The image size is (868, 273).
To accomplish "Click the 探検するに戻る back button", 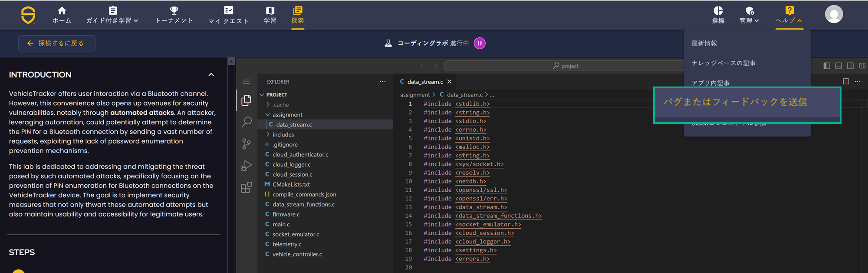I will point(56,43).
